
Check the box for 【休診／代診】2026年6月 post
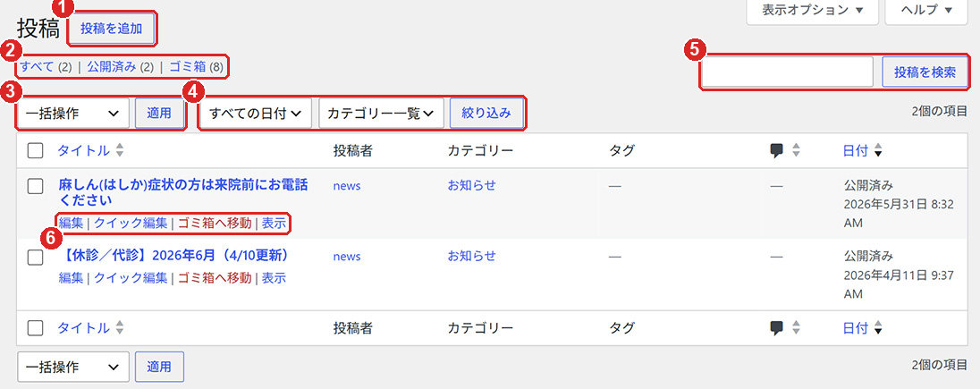tap(36, 257)
